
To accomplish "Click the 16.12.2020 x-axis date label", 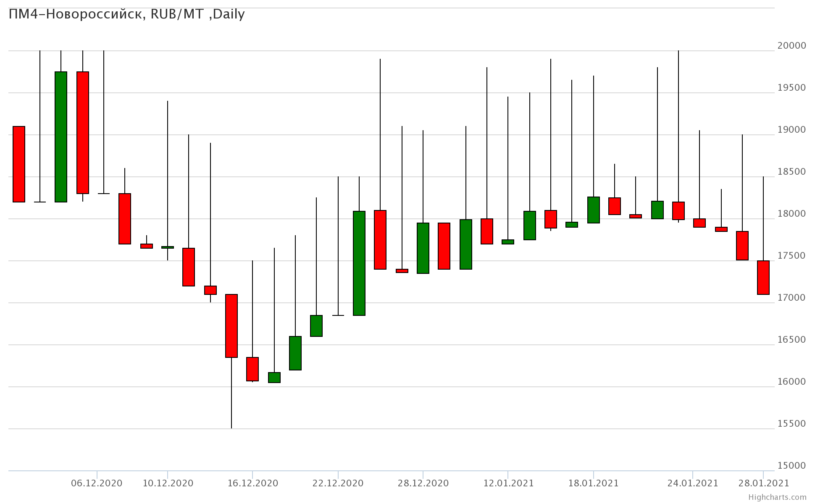I will pyautogui.click(x=252, y=483).
